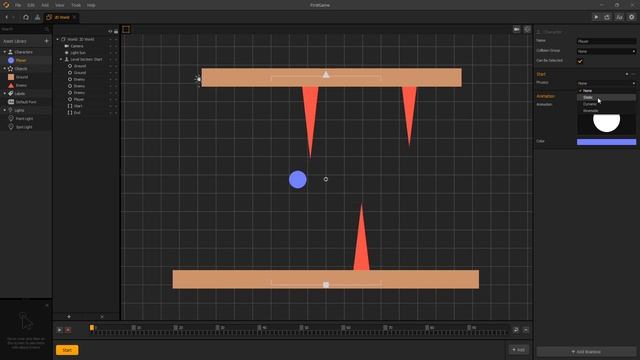Close the 3D World tab
This screenshot has width=640, height=360.
(74, 17)
